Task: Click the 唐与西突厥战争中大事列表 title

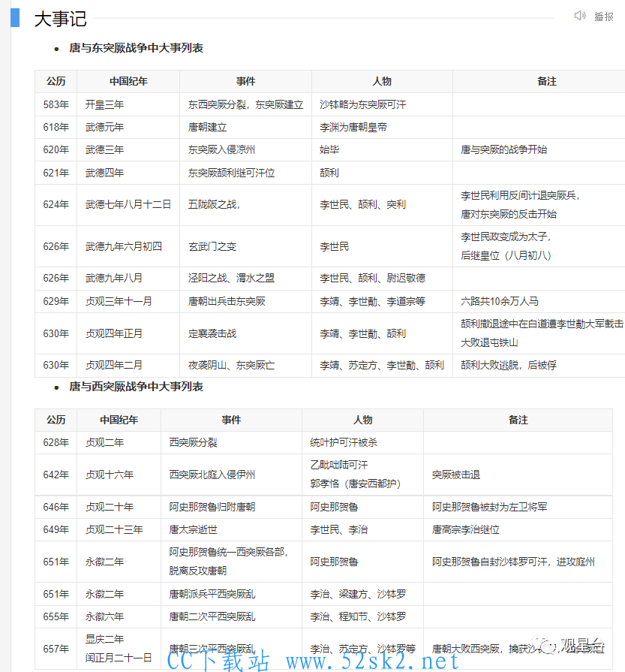Action: (x=137, y=387)
